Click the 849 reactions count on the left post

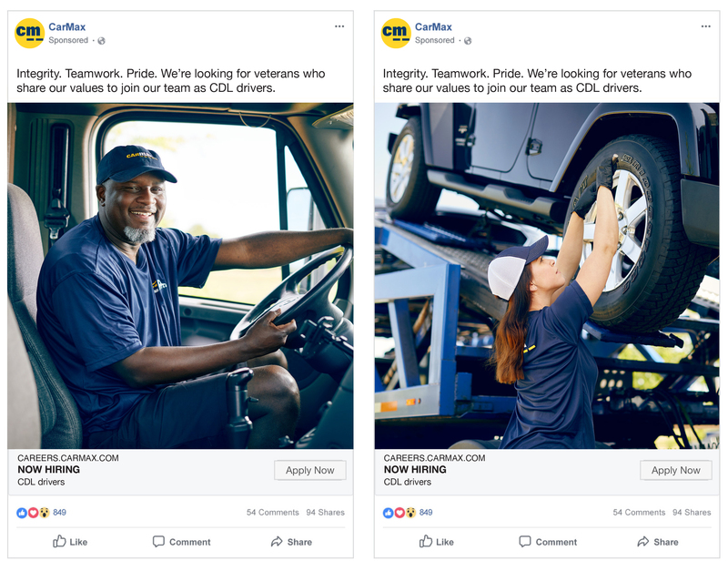pos(58,512)
